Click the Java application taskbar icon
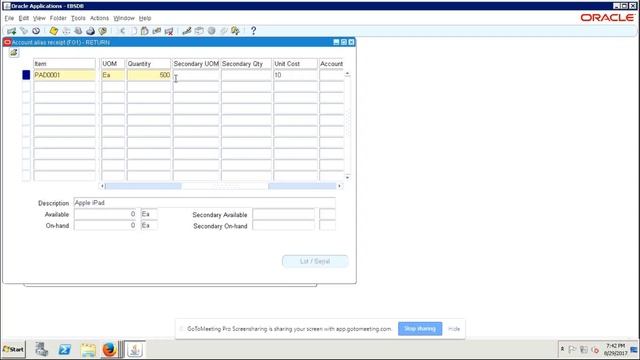Viewport: 640px width, 360px height. pos(135,349)
